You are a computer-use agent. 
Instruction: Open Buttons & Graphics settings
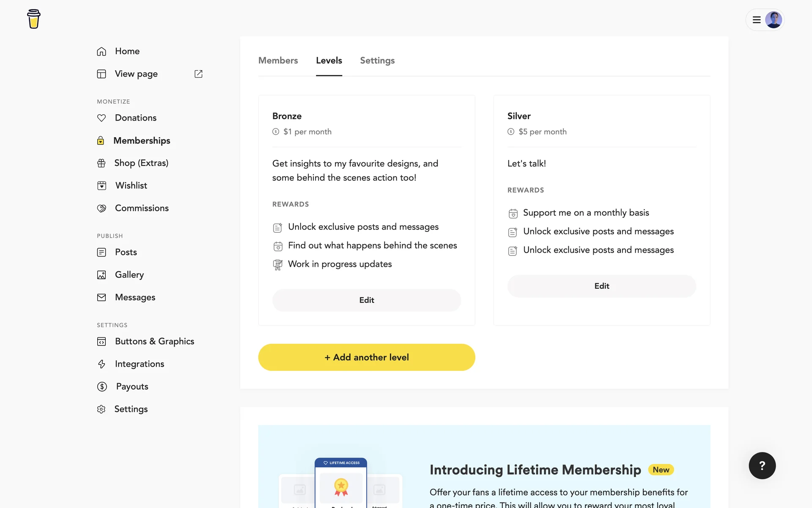[154, 341]
